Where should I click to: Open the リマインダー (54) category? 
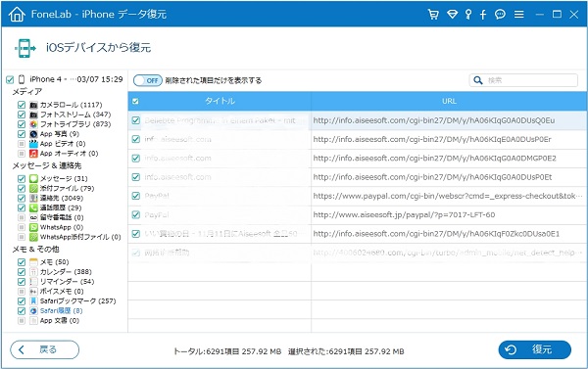coord(67,282)
